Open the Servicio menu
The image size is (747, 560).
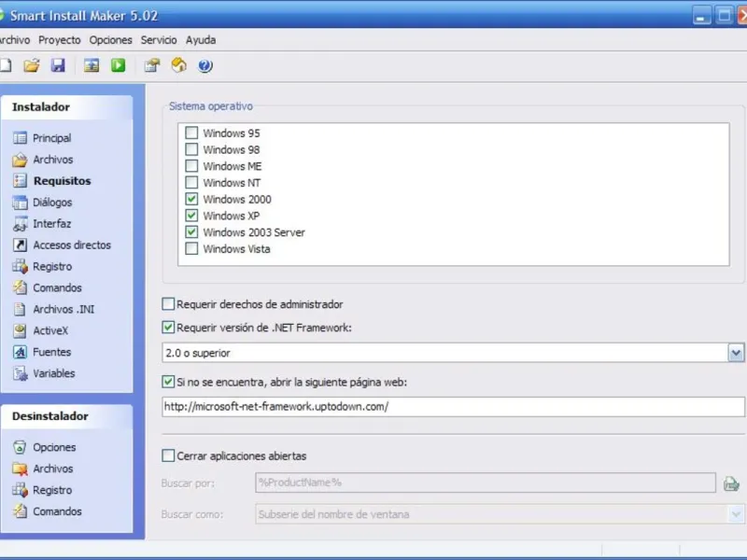pos(159,40)
